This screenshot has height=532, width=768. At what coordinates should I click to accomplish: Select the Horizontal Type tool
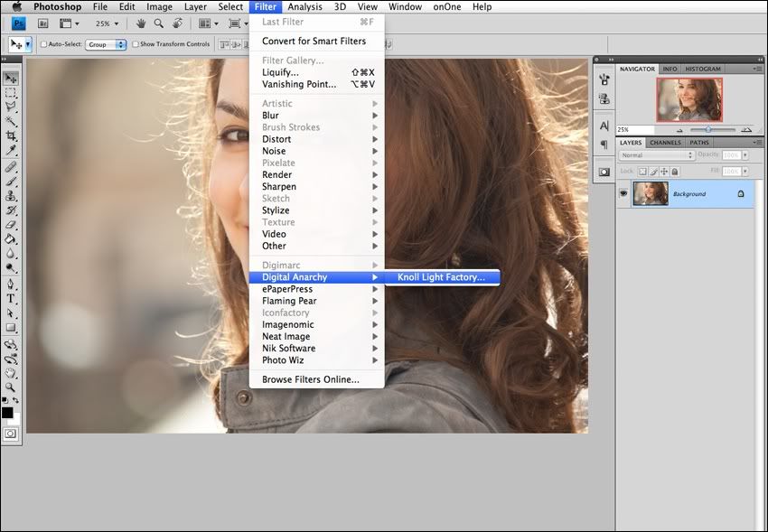[x=11, y=299]
